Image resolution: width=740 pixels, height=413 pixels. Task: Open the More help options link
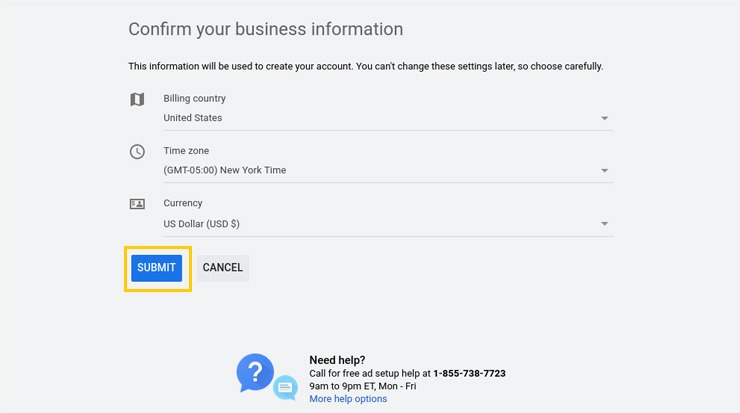(x=348, y=399)
